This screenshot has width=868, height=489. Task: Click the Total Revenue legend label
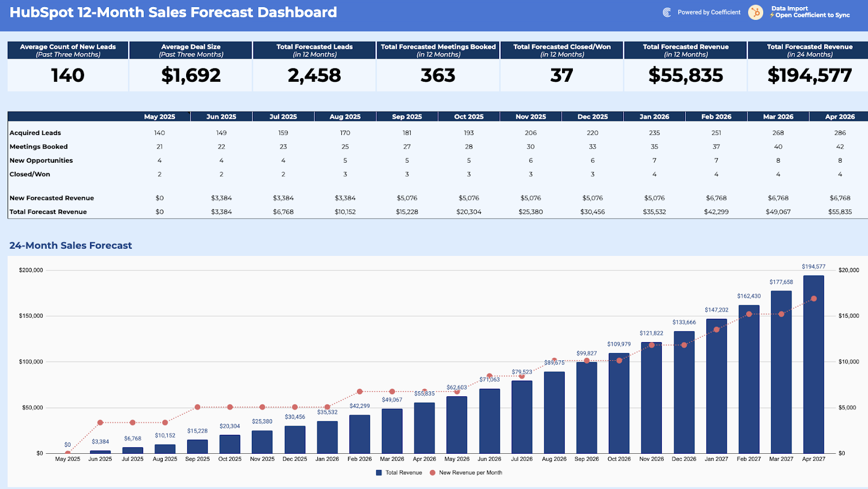pyautogui.click(x=404, y=473)
